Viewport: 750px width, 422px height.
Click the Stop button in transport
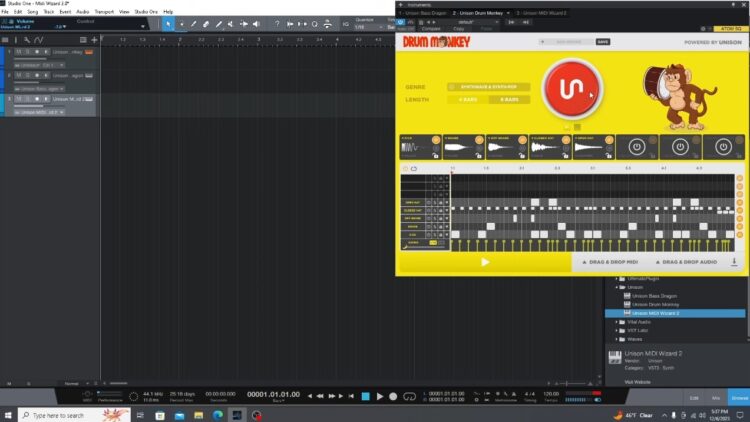click(x=365, y=396)
